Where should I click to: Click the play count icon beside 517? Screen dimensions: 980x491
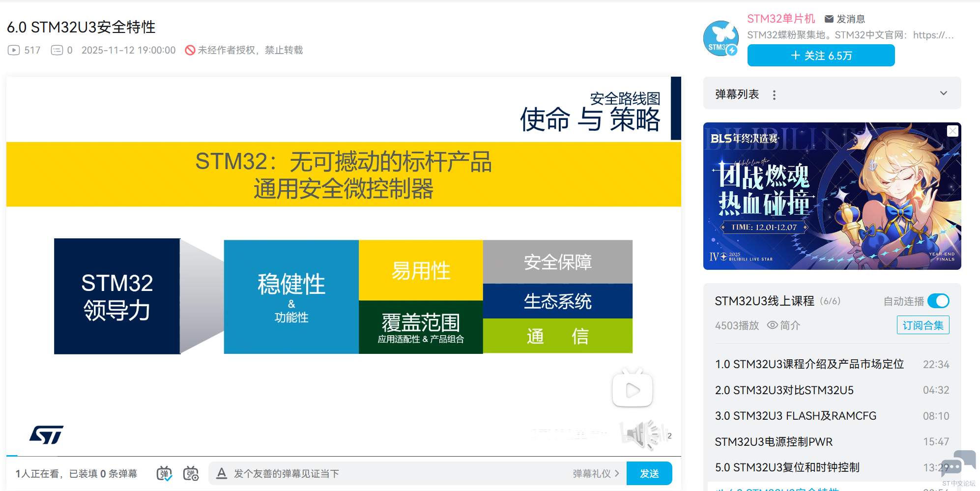(14, 50)
